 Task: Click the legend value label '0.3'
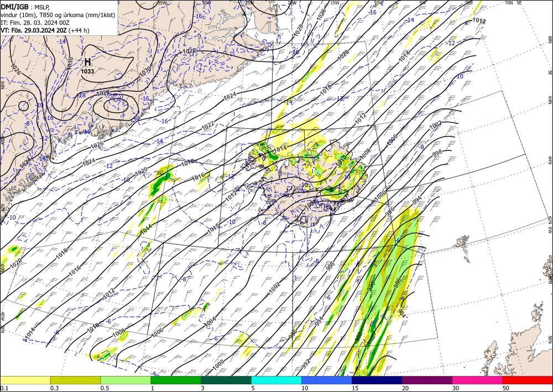54,388
